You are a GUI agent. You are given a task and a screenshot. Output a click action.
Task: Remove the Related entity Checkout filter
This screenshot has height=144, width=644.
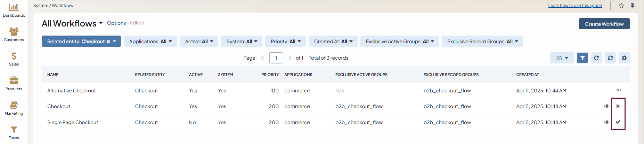point(108,42)
